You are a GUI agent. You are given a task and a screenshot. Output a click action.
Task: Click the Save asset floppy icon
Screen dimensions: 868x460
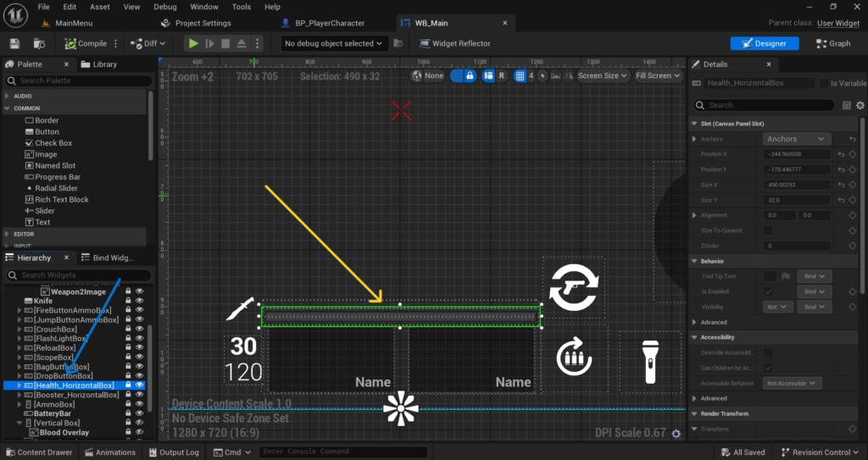tap(15, 44)
